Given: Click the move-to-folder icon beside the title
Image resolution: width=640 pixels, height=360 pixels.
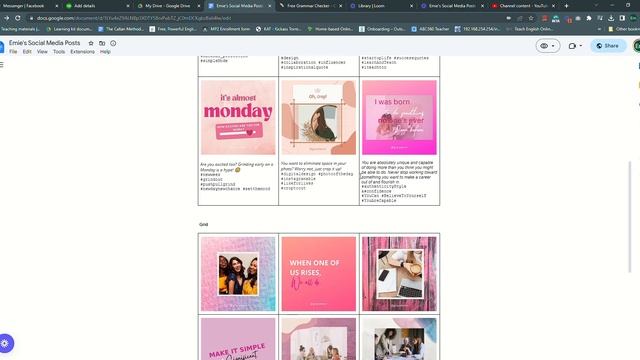Looking at the screenshot, I should [102, 43].
